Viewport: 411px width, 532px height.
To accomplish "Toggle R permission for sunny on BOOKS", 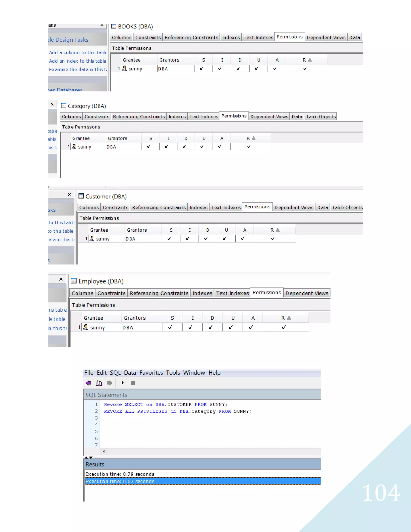I will click(x=305, y=68).
